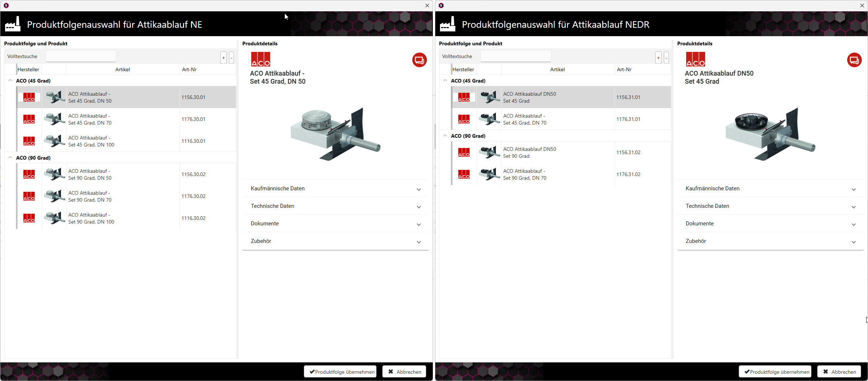Screen dimensions: 868x381
Task: Expand Dokumente section in NEDR window
Action: click(x=771, y=224)
